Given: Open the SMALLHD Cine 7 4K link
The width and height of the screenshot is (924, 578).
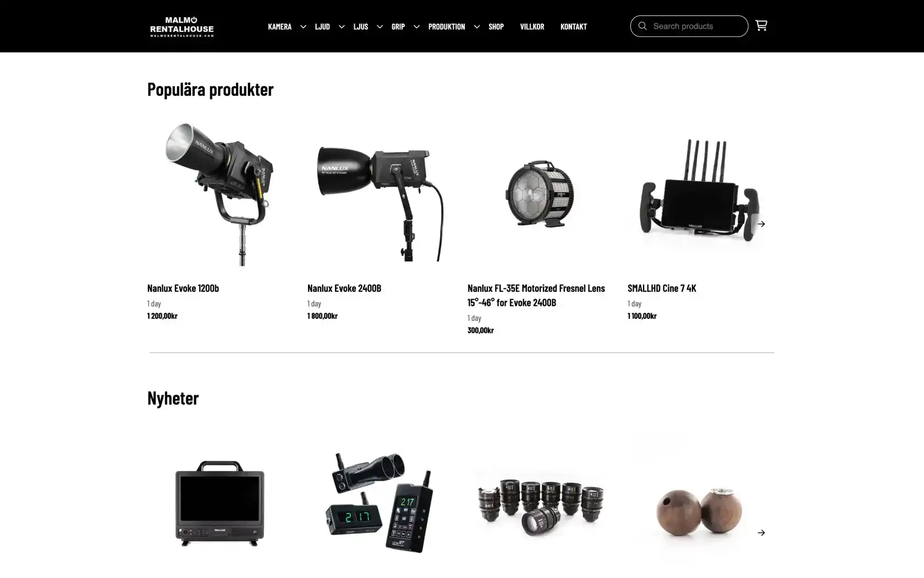Looking at the screenshot, I should pos(662,288).
